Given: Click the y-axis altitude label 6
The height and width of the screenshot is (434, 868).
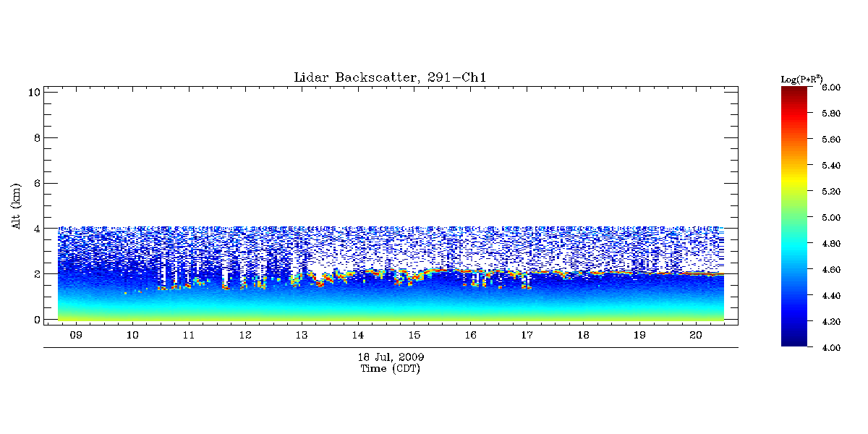Looking at the screenshot, I should pyautogui.click(x=36, y=183).
